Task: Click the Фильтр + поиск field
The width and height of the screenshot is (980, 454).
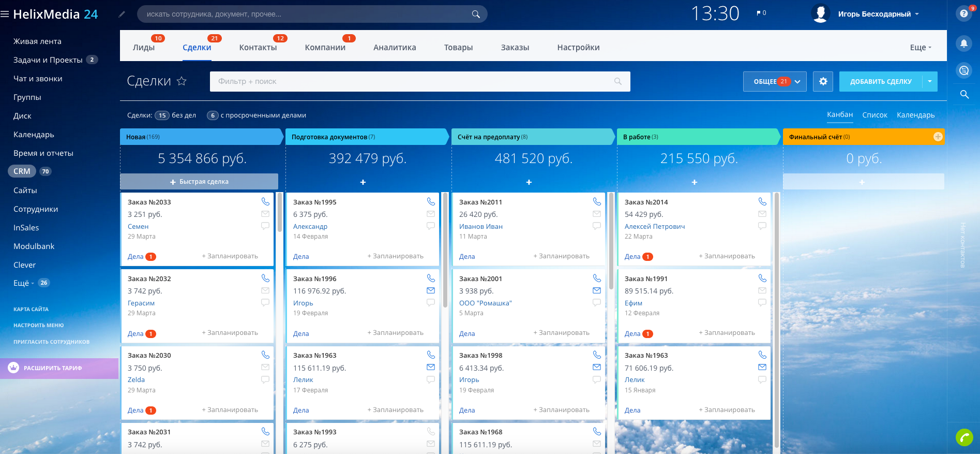Action: point(414,81)
